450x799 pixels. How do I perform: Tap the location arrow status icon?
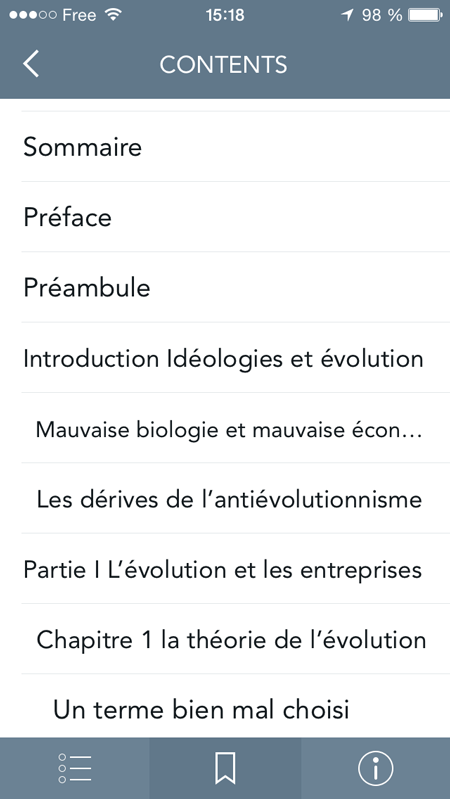pyautogui.click(x=348, y=16)
